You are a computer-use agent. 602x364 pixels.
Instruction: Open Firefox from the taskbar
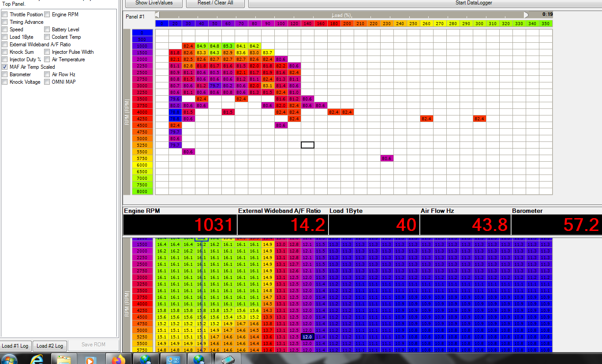coord(118,359)
